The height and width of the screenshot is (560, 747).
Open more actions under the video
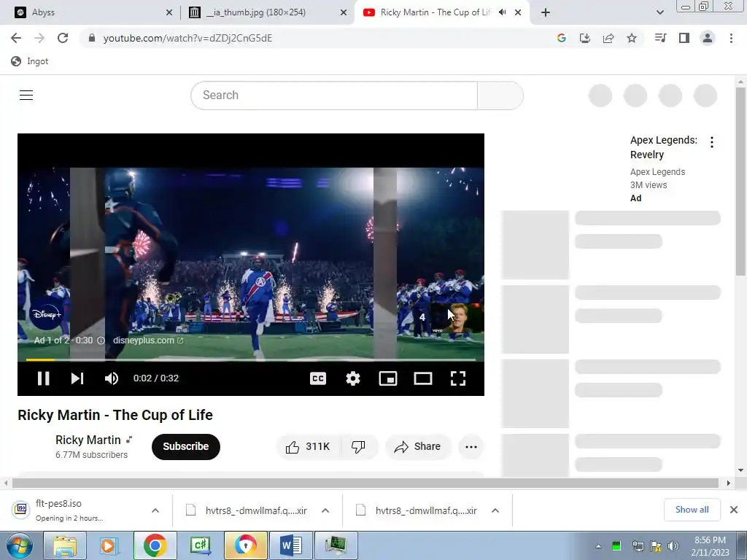471,447
